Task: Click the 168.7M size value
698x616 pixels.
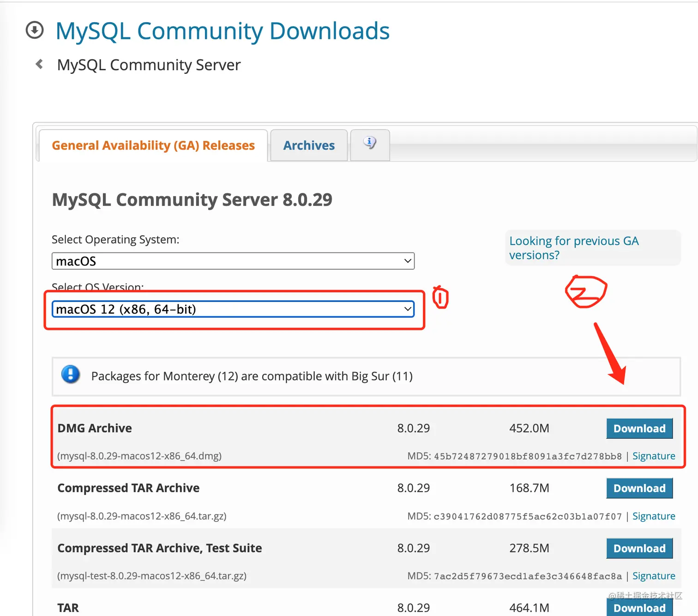Action: pos(529,488)
